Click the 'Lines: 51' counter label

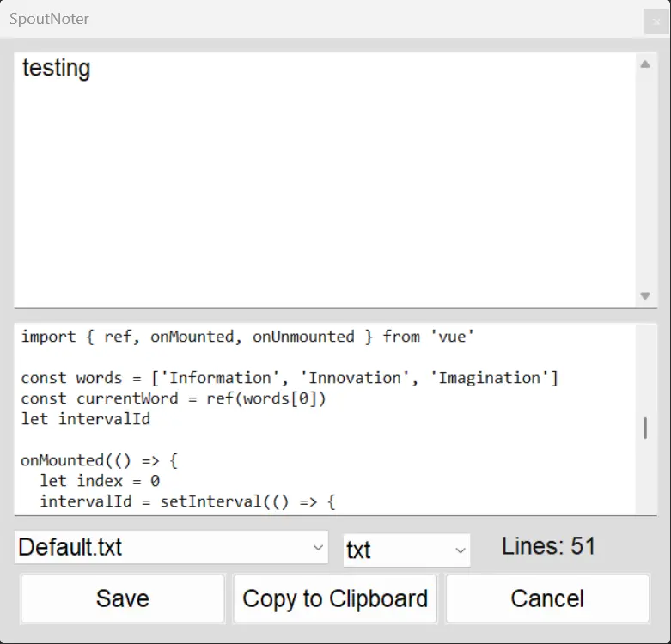tap(549, 546)
